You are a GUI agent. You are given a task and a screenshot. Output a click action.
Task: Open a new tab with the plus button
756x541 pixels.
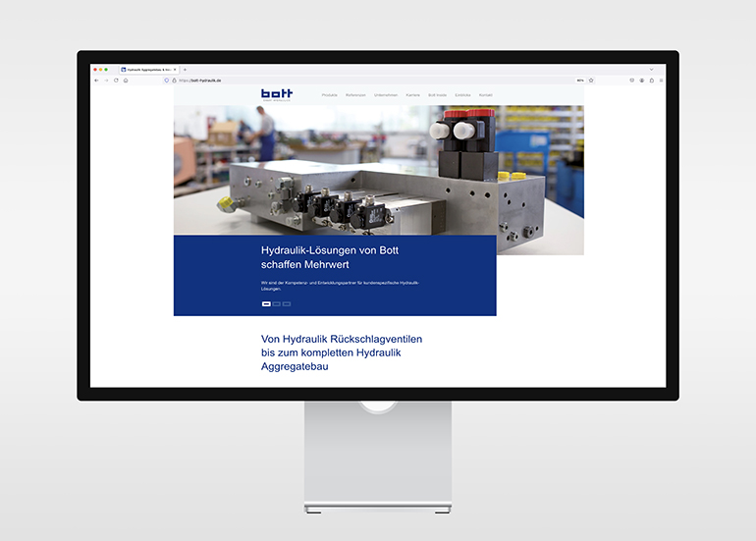coord(185,70)
